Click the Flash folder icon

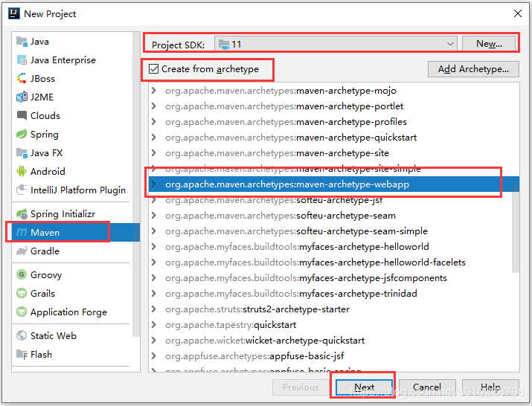click(x=22, y=355)
